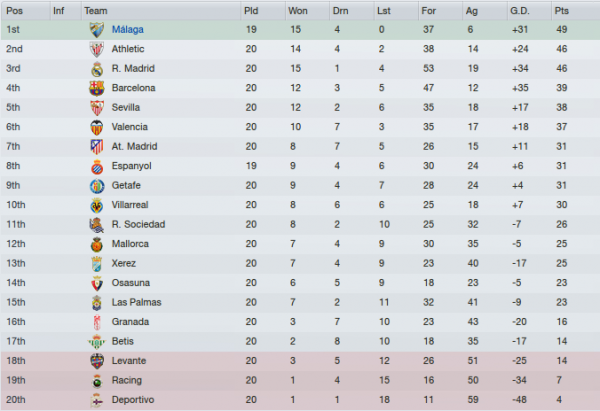This screenshot has height=411, width=600.
Task: Click the At. Madrid crest icon
Action: 97,147
